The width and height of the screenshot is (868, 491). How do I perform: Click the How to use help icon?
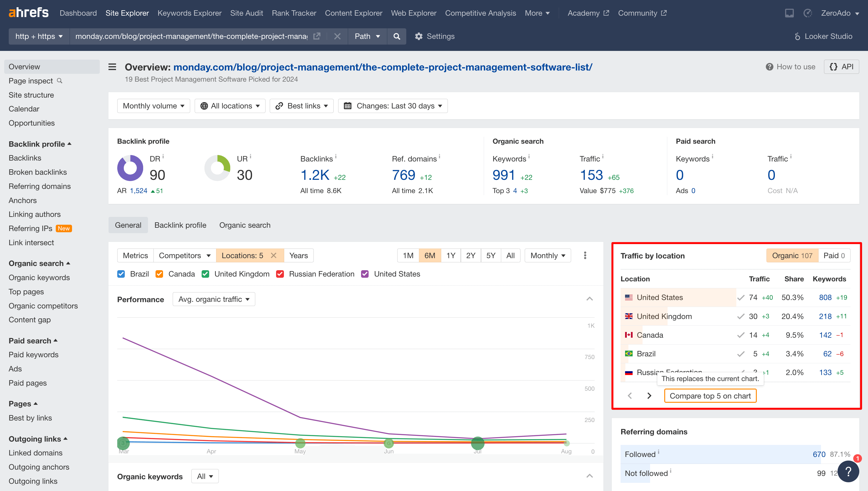[x=769, y=67]
